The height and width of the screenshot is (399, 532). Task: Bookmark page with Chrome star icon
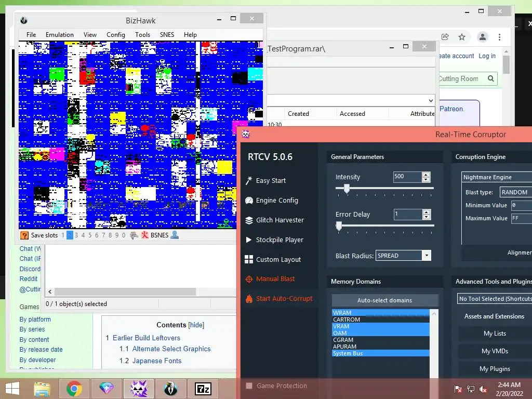click(x=462, y=37)
